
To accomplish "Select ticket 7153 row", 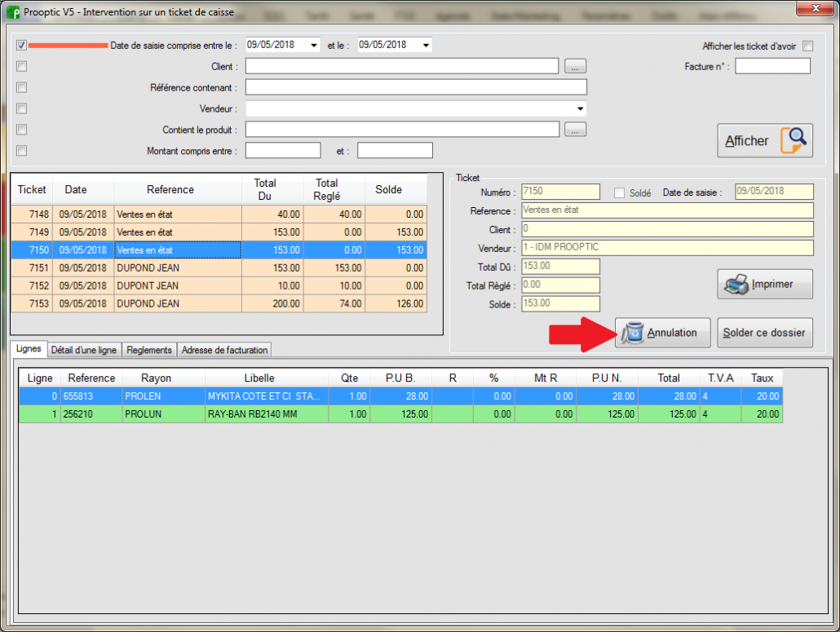I will (219, 303).
